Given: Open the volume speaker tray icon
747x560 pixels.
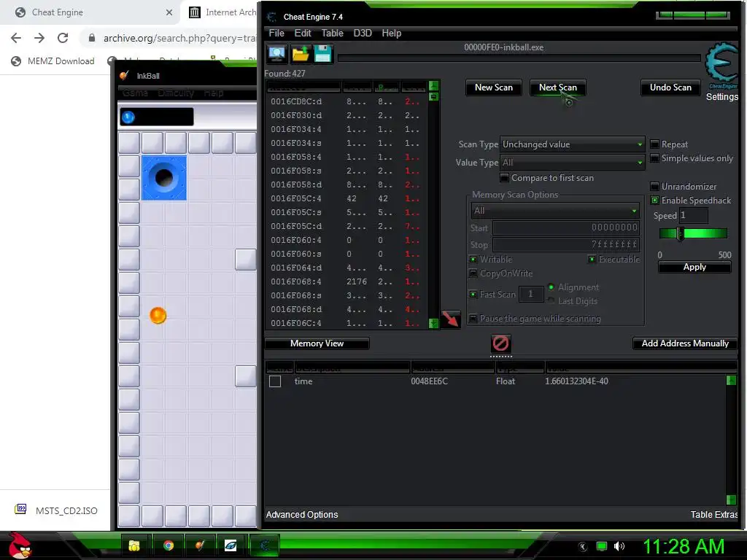Looking at the screenshot, I should pos(619,546).
